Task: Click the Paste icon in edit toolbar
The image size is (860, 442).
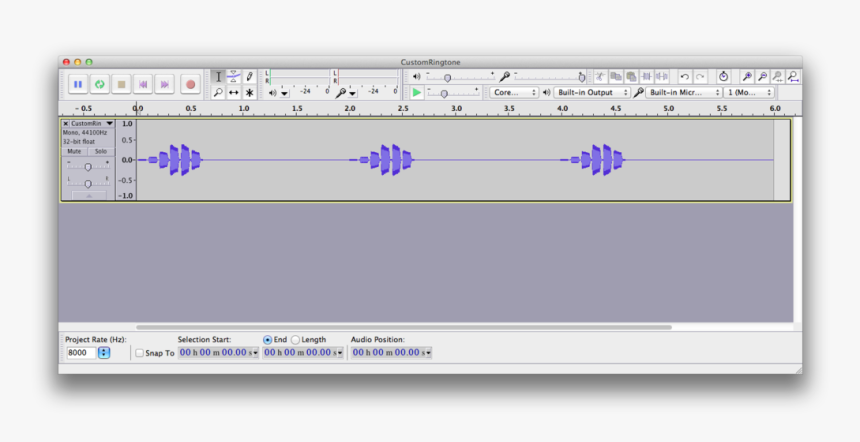Action: 631,77
